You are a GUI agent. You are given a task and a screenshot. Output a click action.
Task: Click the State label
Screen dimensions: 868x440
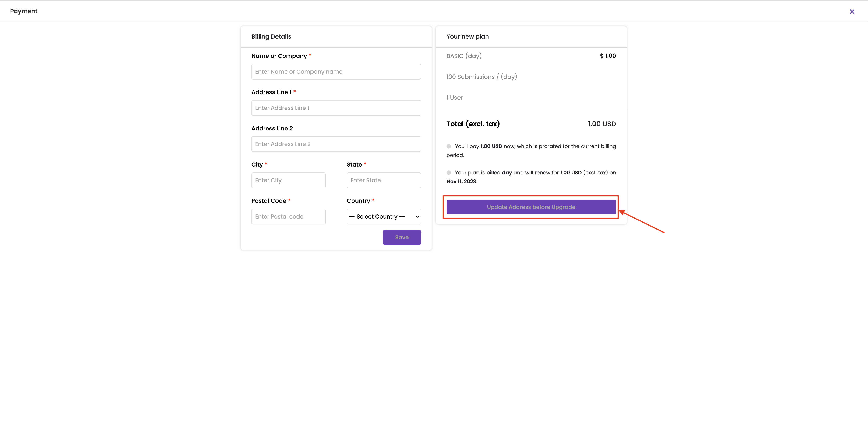354,165
